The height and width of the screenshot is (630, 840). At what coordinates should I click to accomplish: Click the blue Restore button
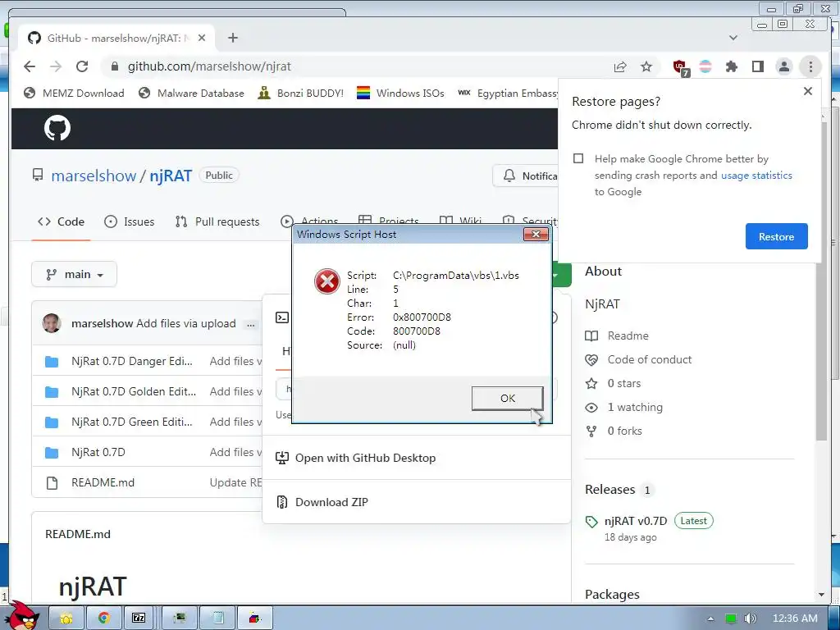coord(776,236)
